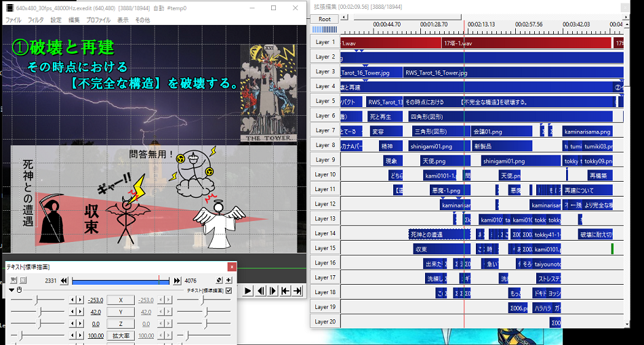644x345 pixels.
Task: Click the X movement type button
Action: (121, 300)
